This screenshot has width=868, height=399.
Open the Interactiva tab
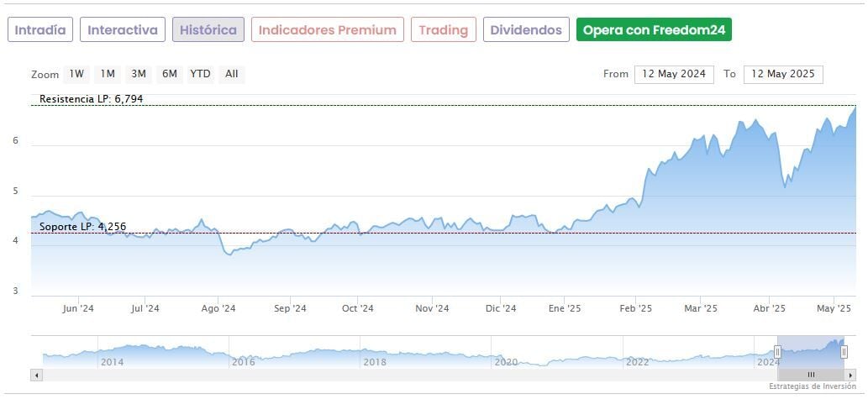[x=123, y=30]
